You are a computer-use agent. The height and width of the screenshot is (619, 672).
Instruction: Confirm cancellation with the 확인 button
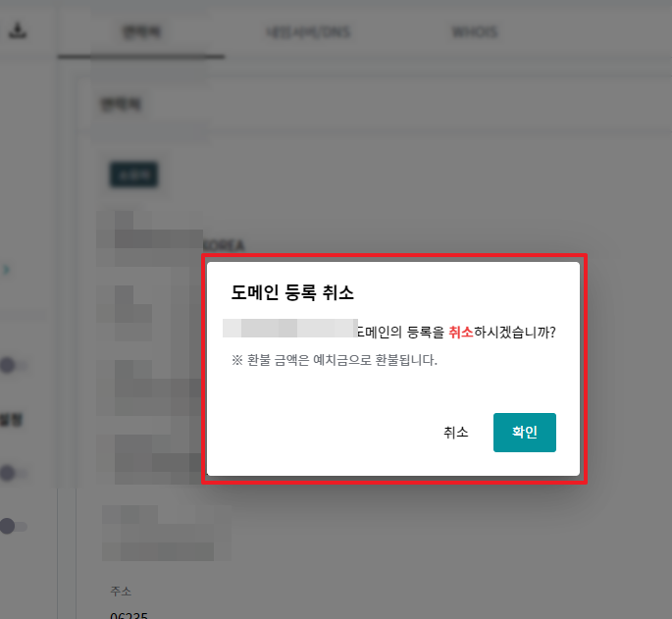(x=524, y=433)
